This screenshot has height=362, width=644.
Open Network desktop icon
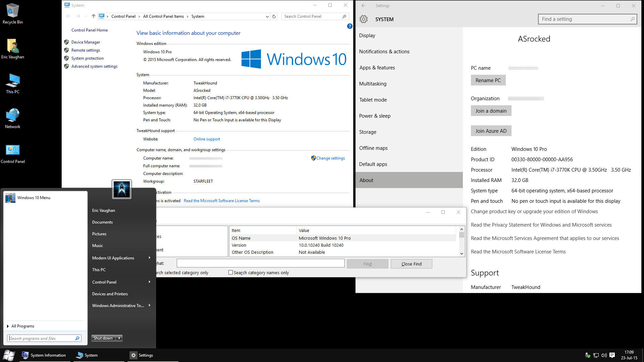point(13,118)
